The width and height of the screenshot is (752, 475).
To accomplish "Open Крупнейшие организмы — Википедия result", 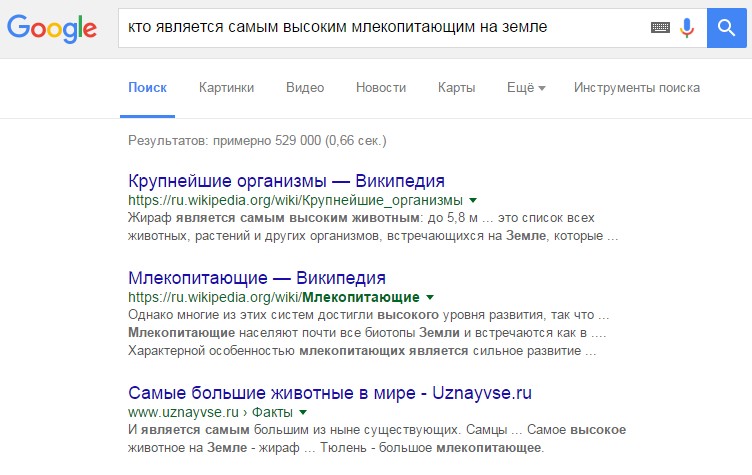I will point(286,181).
